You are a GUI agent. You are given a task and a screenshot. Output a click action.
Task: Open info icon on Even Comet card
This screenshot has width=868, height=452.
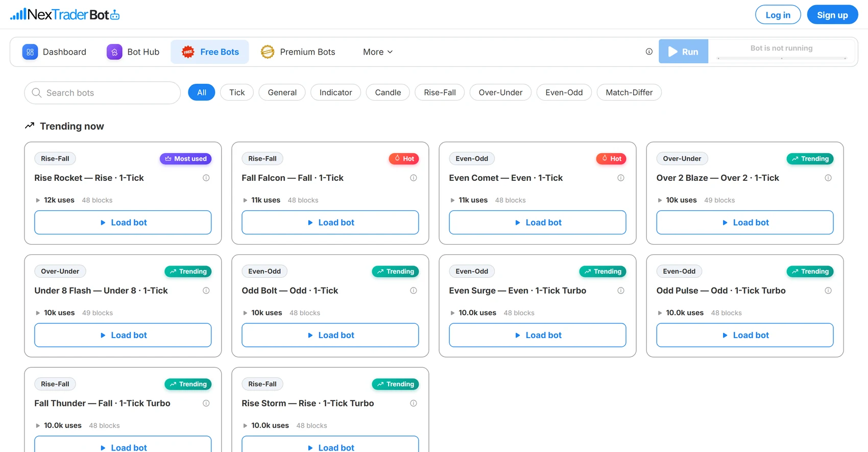click(x=621, y=178)
